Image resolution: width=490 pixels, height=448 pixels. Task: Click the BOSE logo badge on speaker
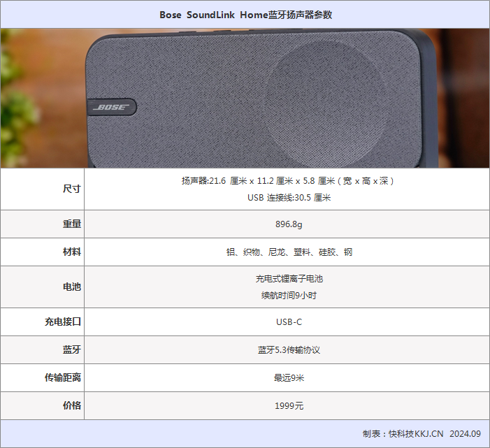coord(112,107)
